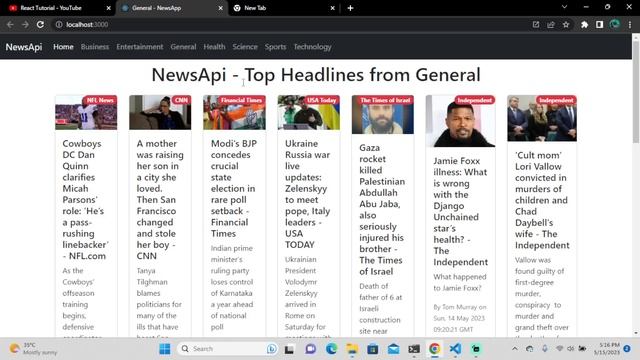This screenshot has height=360, width=640.
Task: Click the Cowboys DC Dan Quinn headline
Action: click(86, 200)
